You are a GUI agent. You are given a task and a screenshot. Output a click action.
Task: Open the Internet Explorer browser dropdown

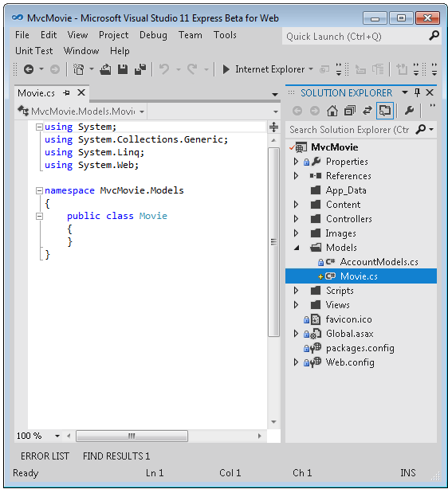pyautogui.click(x=311, y=69)
